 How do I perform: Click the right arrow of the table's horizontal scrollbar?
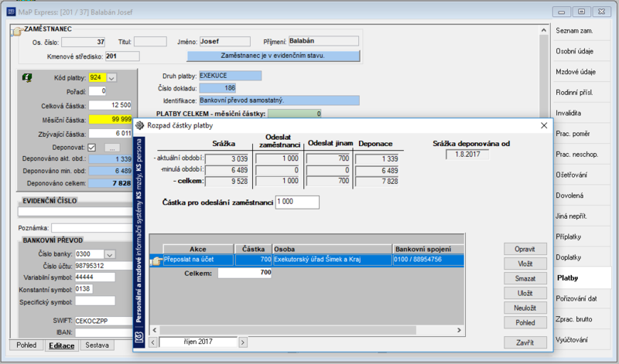[459, 330]
